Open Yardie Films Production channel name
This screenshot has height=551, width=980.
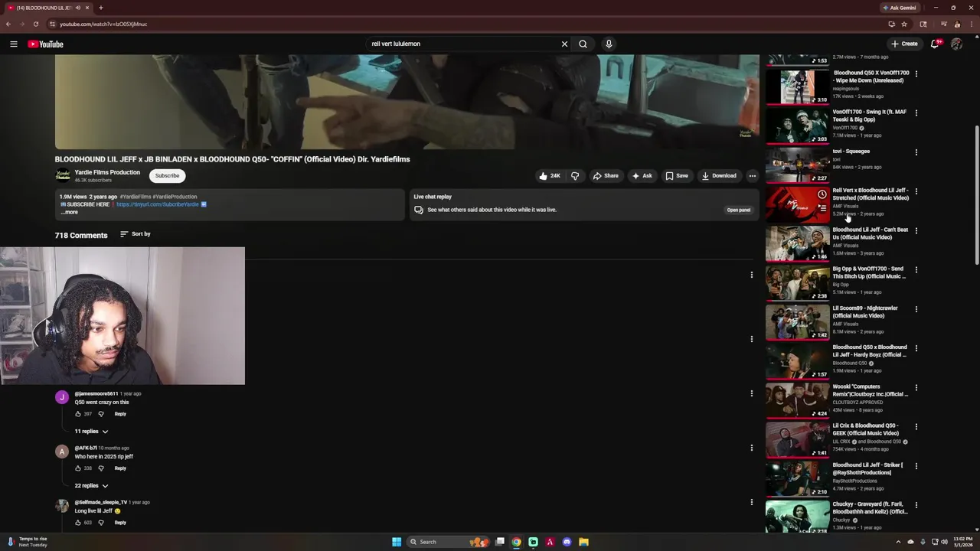(107, 172)
